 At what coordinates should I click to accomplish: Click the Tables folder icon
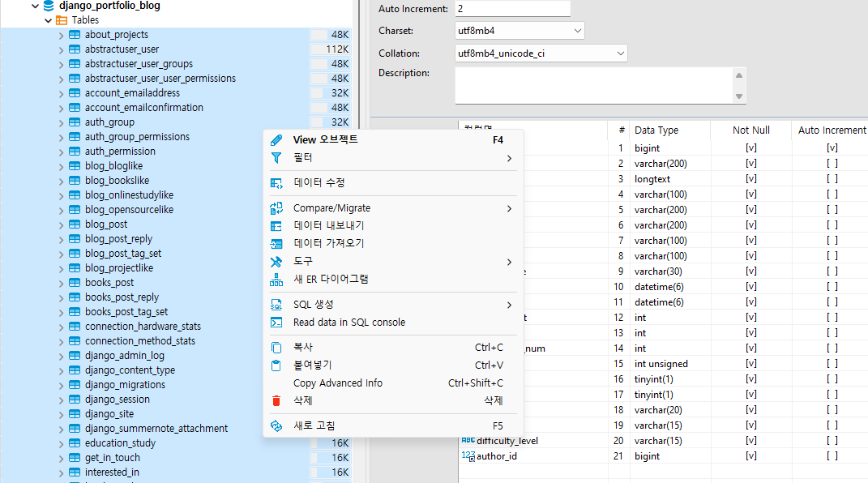(62, 20)
